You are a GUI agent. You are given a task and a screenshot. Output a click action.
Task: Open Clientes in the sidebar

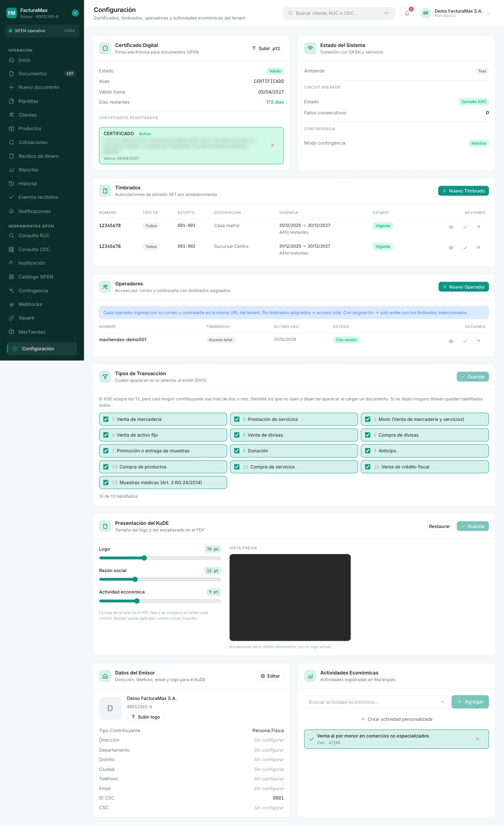[x=42, y=115]
